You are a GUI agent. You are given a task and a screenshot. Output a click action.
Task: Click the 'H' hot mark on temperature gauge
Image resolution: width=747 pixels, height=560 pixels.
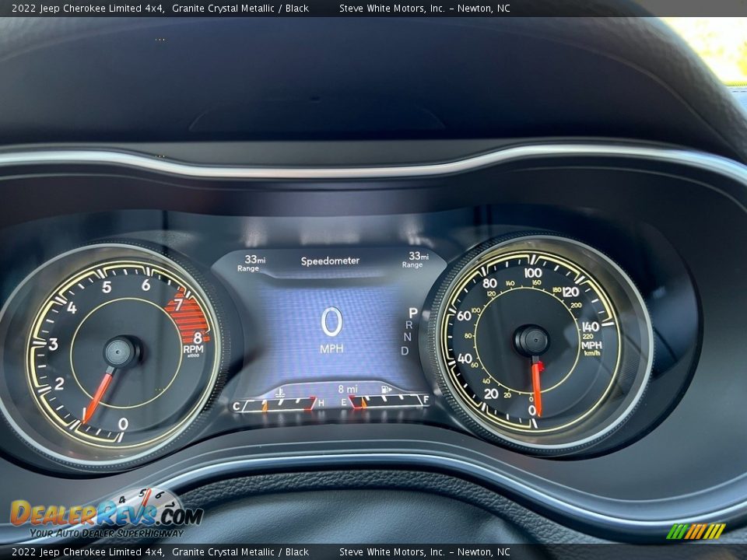321,404
